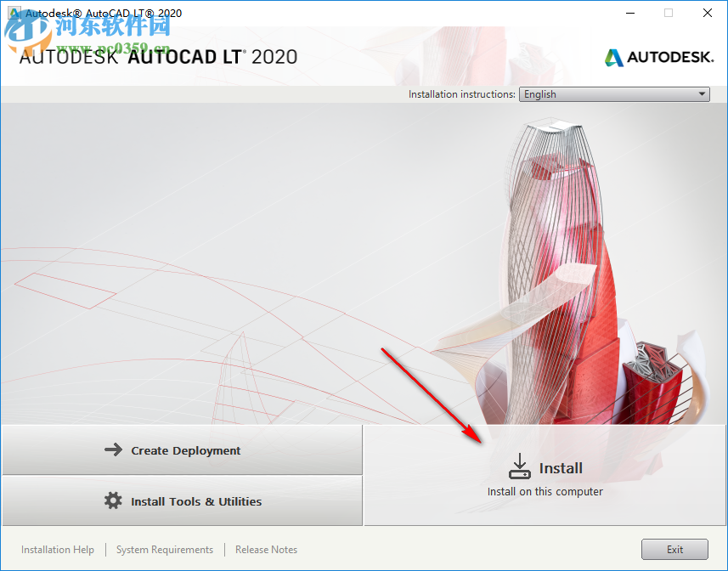Click the download icon next to Install
The image size is (728, 571).
pyautogui.click(x=519, y=466)
